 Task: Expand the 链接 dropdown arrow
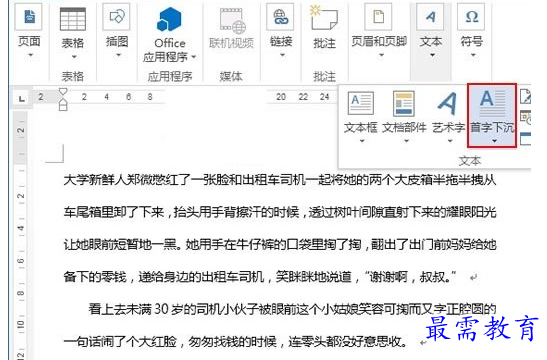click(282, 55)
